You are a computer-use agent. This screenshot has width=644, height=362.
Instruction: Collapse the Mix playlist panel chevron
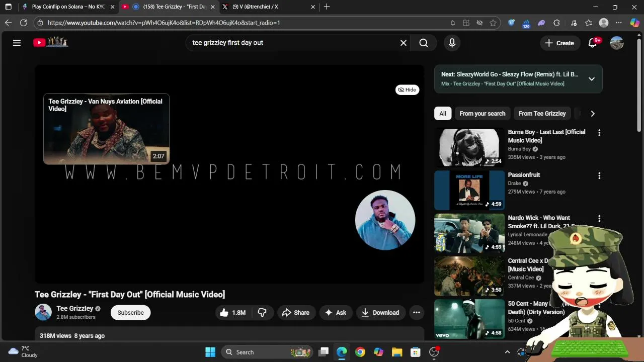pos(592,79)
